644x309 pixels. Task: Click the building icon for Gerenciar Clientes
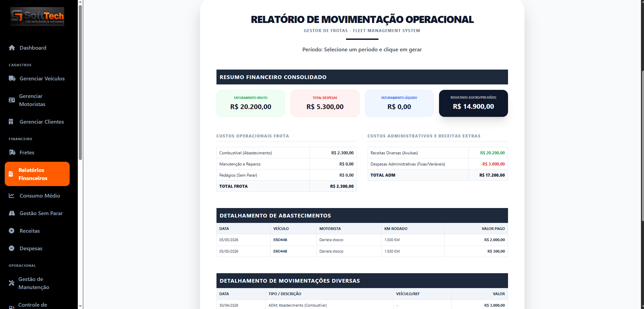point(11,122)
